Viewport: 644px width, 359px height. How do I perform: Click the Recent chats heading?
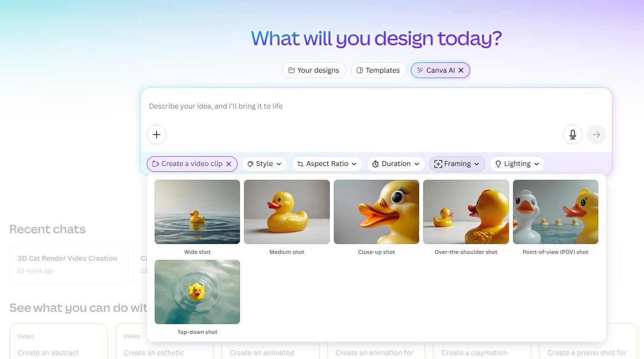click(x=48, y=229)
